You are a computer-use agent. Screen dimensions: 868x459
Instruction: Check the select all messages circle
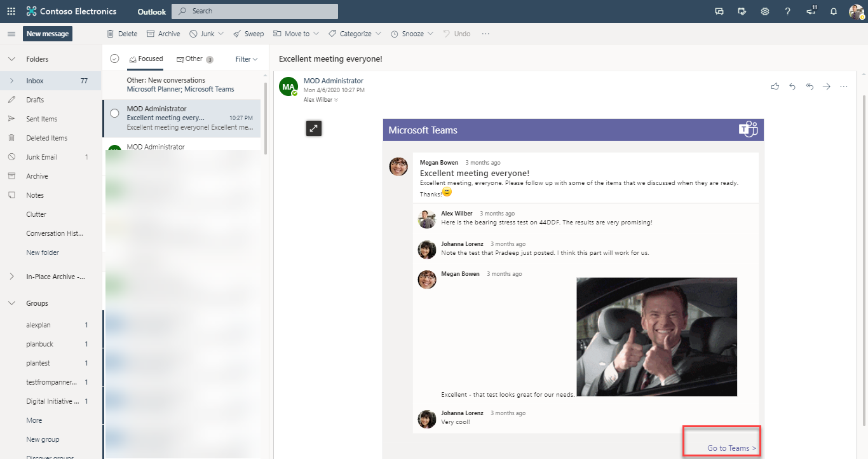click(114, 59)
